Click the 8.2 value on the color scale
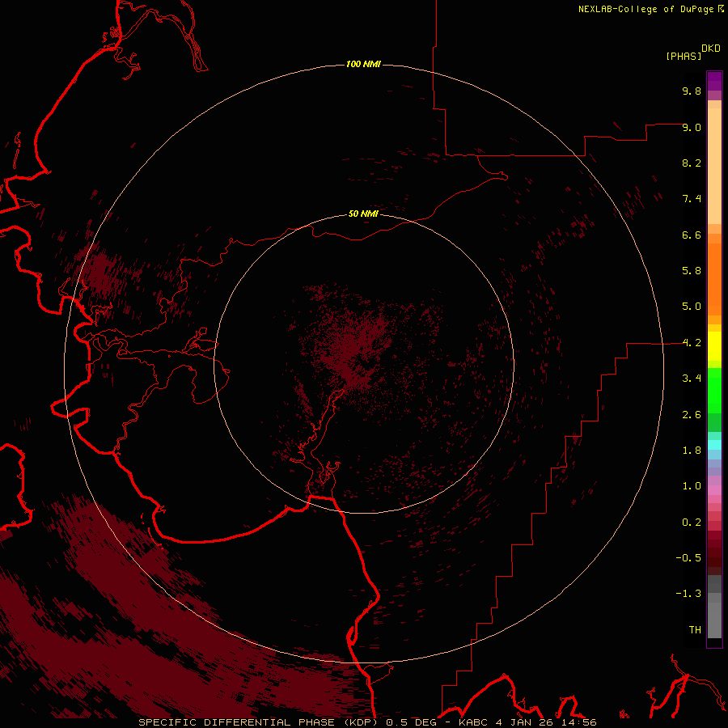Screen dimensions: 728x728 pos(692,163)
